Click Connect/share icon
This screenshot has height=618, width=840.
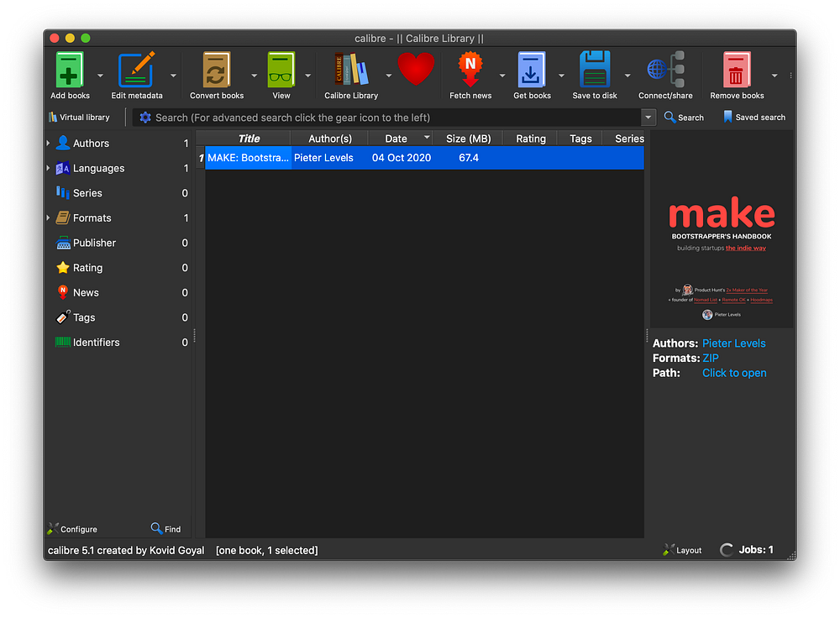665,70
